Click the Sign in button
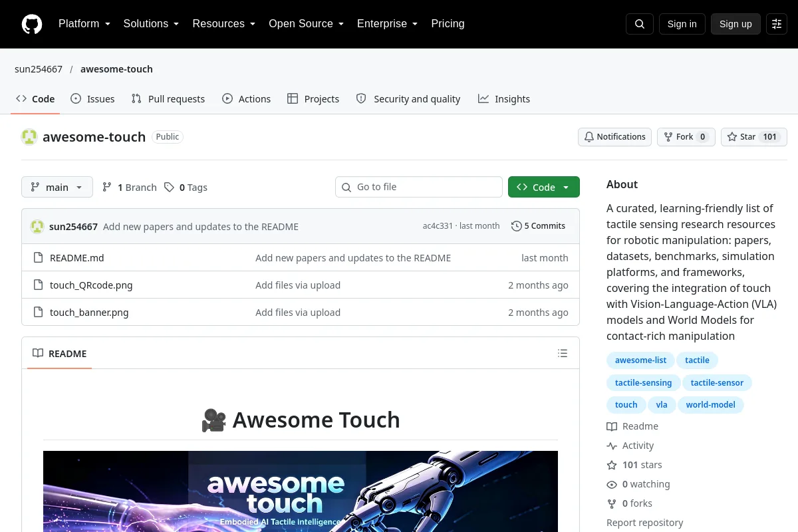The image size is (798, 532). 682,24
